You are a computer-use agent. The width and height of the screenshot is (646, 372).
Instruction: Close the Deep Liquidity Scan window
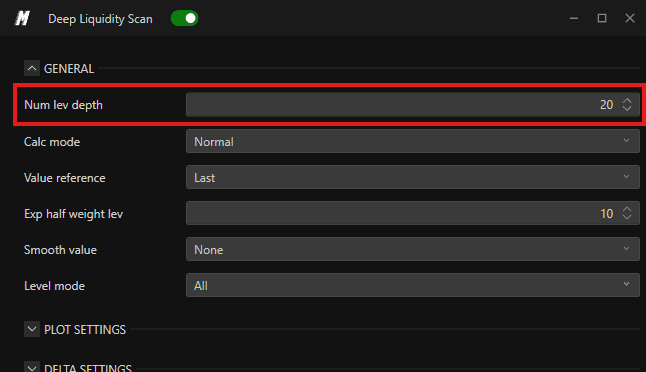(x=630, y=19)
